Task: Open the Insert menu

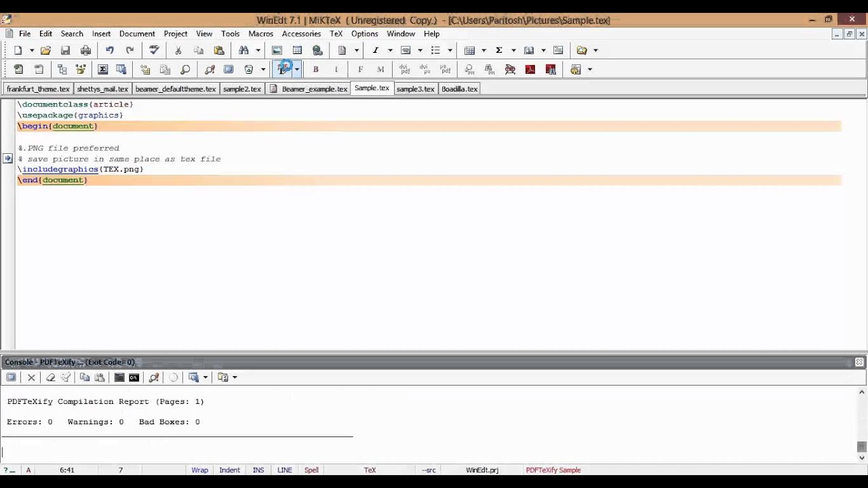Action: point(101,33)
